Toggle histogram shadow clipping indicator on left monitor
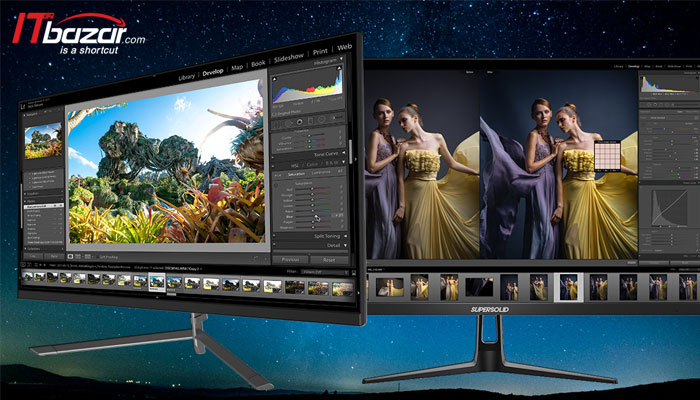 pos(274,79)
